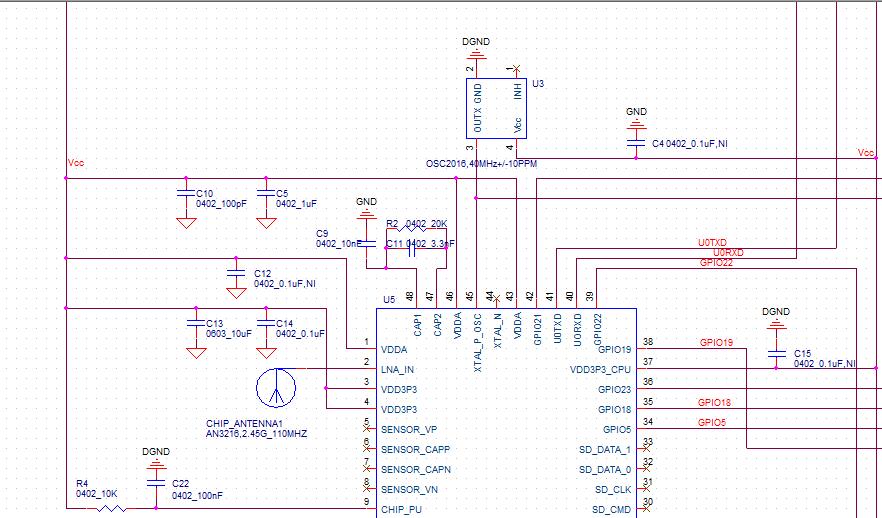Select the LNA_IN pin label
The width and height of the screenshot is (882, 518).
tap(397, 370)
